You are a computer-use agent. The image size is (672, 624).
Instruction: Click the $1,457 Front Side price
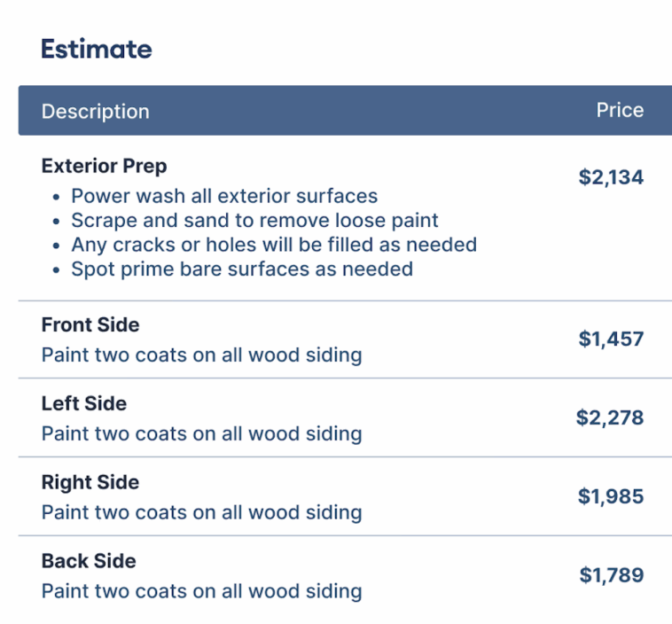[x=611, y=339]
